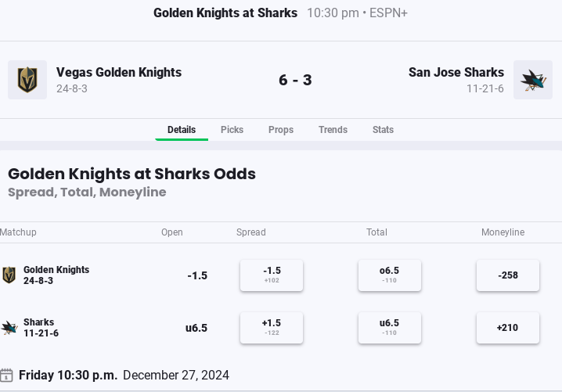Select Golden Knights moneyline -258
This screenshot has height=392, width=562.
click(508, 275)
